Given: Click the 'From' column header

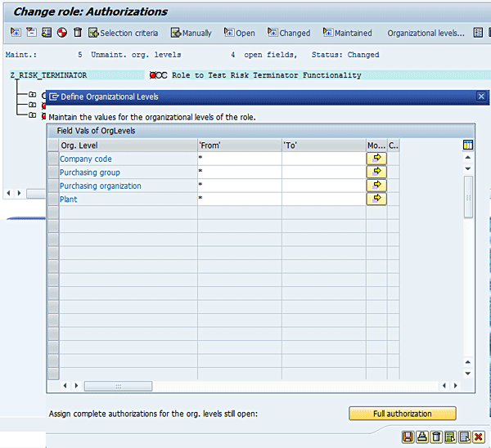Looking at the screenshot, I should pos(240,146).
